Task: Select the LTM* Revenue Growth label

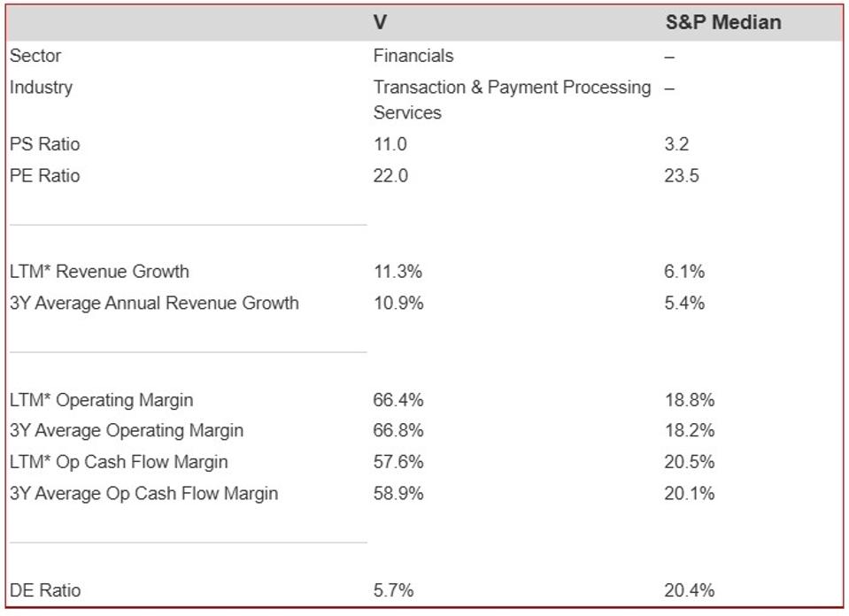Action: 99,271
